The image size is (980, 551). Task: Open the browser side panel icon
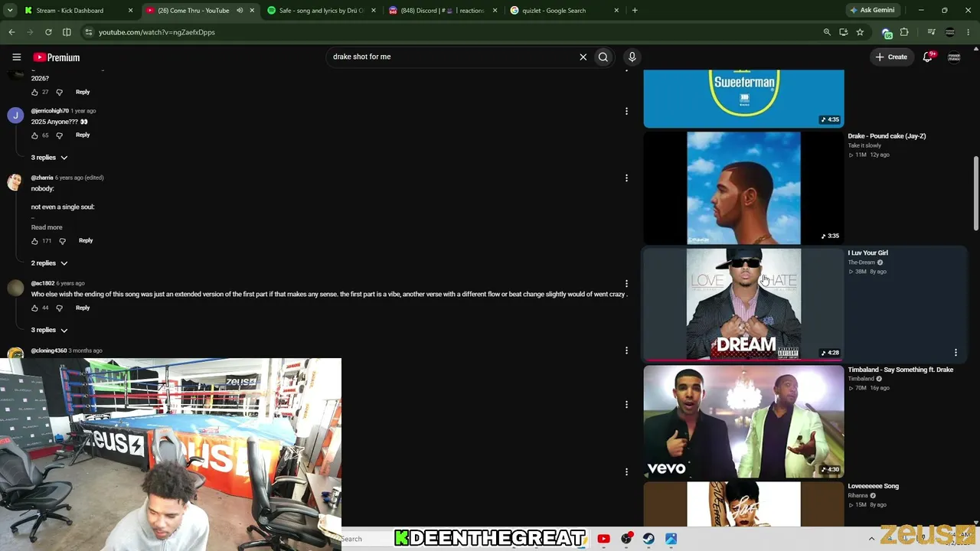(x=67, y=32)
